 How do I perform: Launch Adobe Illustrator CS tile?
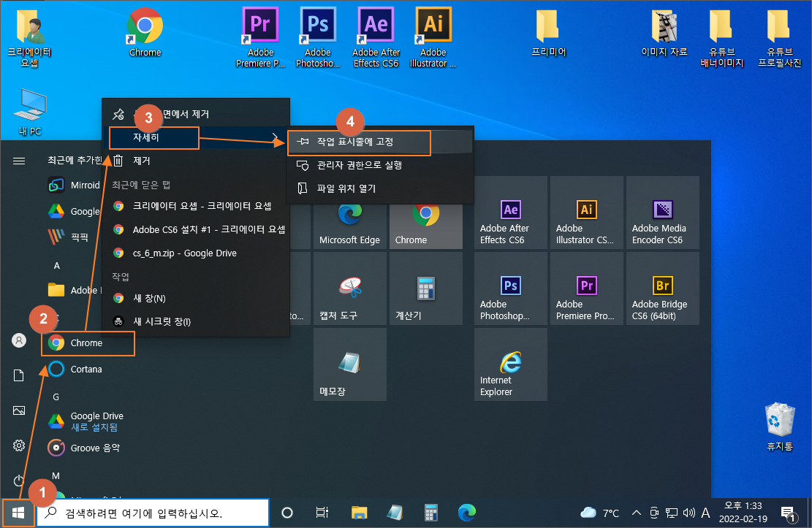click(587, 213)
